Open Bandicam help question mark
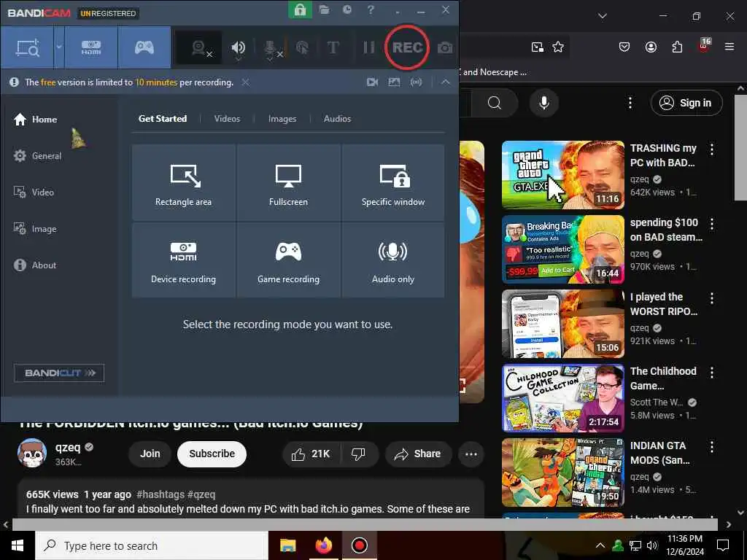The height and width of the screenshot is (560, 747). point(371,9)
